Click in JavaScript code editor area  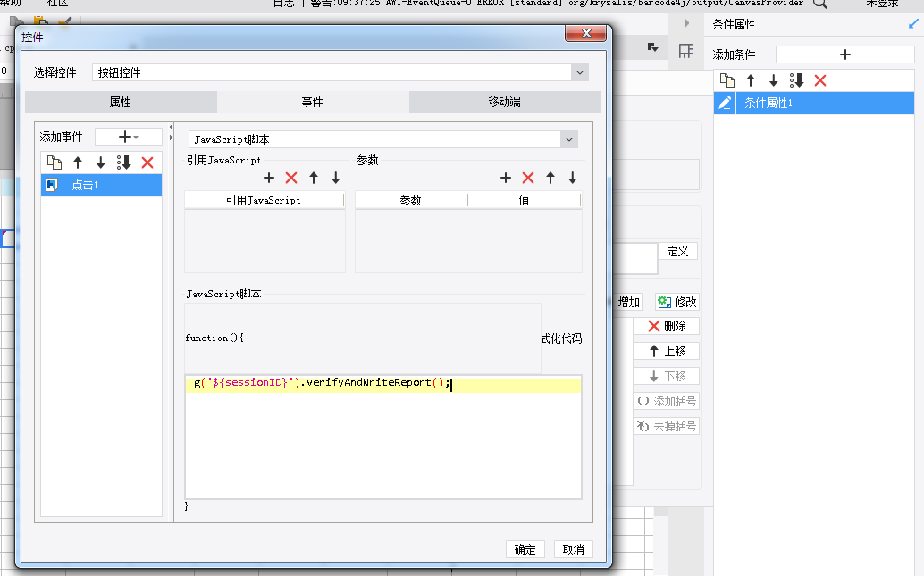(x=383, y=437)
